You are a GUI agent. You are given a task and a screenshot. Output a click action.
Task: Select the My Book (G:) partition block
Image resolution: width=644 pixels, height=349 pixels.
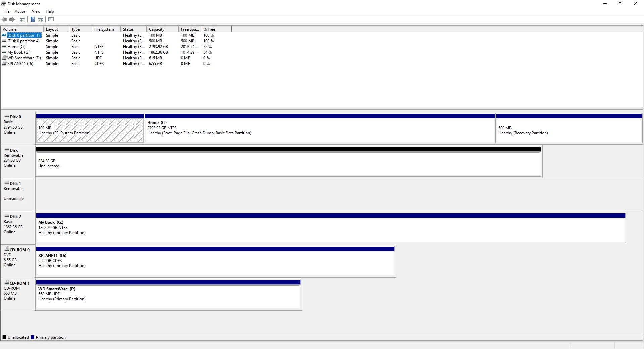click(x=330, y=228)
